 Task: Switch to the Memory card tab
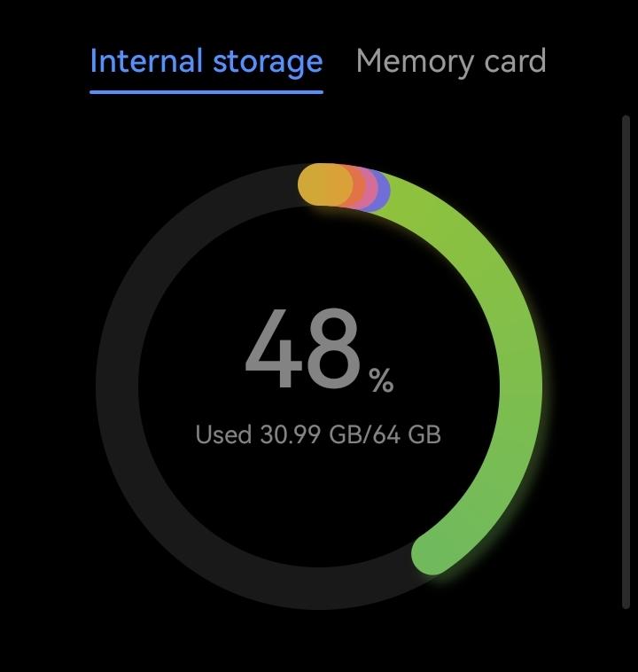(x=450, y=61)
